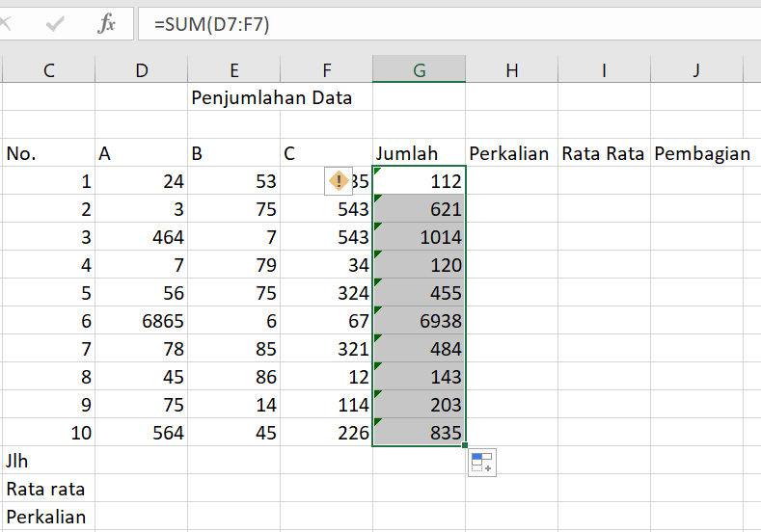Select the cell containing 6938
Viewport: 761px width, 532px height.
click(419, 321)
